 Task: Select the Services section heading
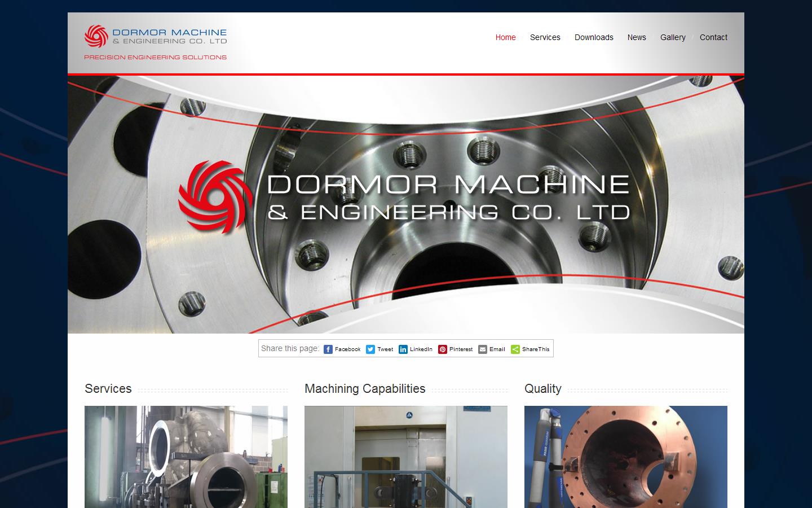pyautogui.click(x=108, y=389)
